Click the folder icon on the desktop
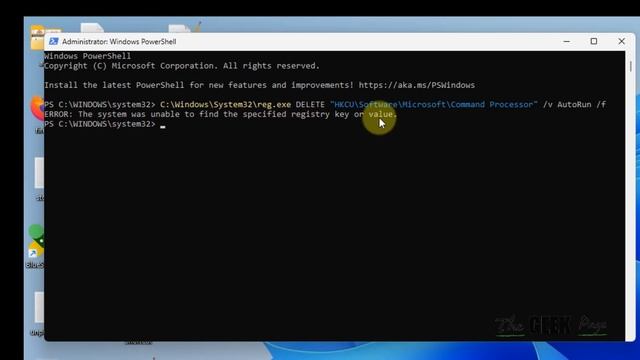Viewport: 640px width, 360px height. (x=38, y=38)
